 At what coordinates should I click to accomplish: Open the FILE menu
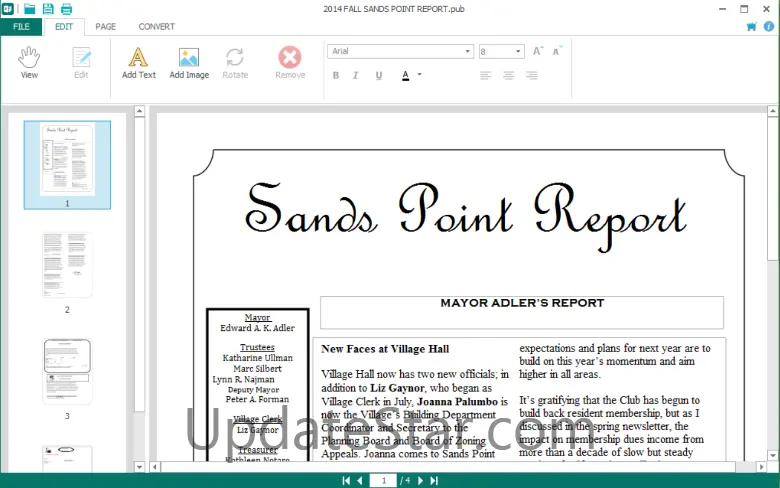point(21,27)
